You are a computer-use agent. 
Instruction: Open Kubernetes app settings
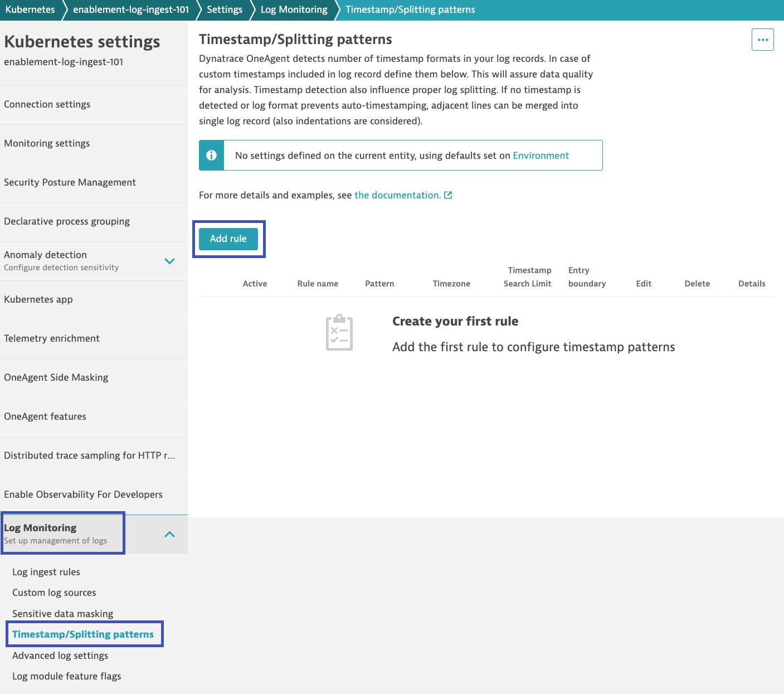[94, 300]
